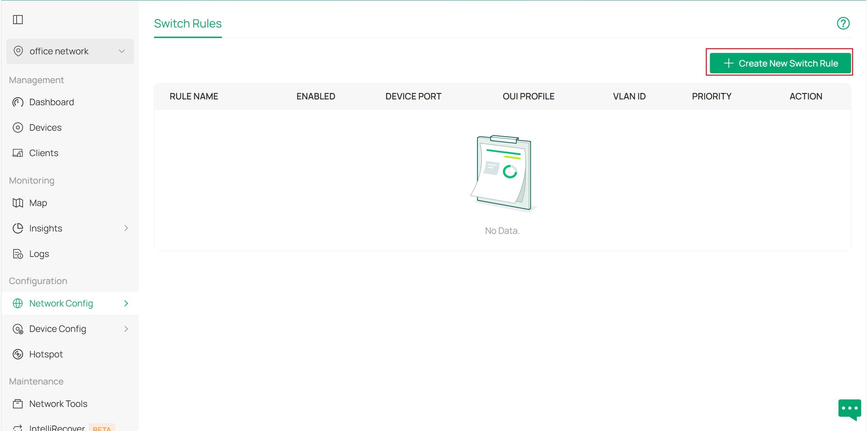
Task: Click the Map icon in sidebar
Action: (x=18, y=203)
